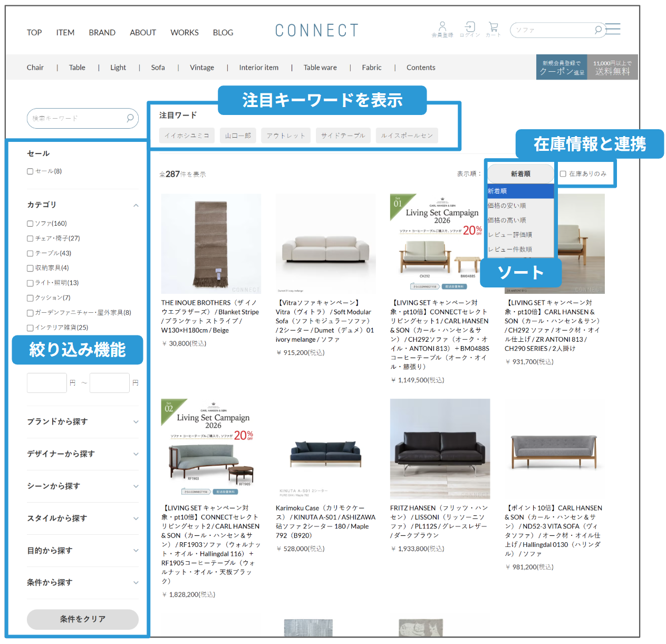
Task: Select the Sofa category in navigation bar
Action: point(158,68)
